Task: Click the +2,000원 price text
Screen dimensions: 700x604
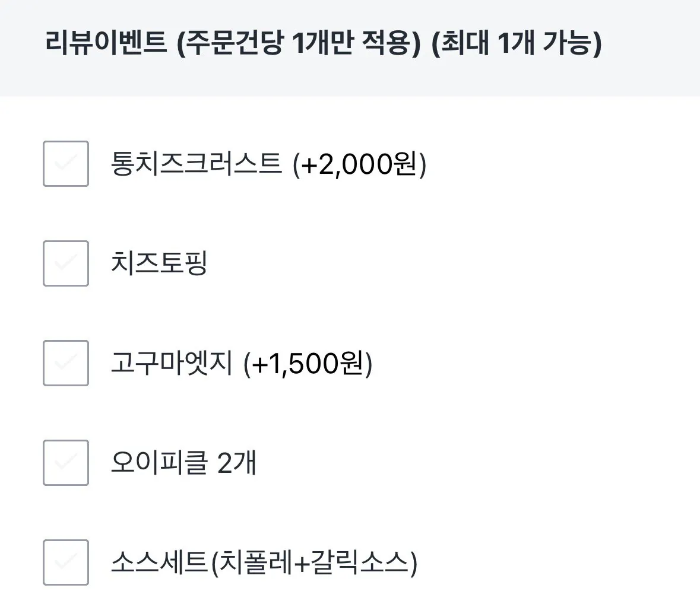Action: click(x=360, y=164)
